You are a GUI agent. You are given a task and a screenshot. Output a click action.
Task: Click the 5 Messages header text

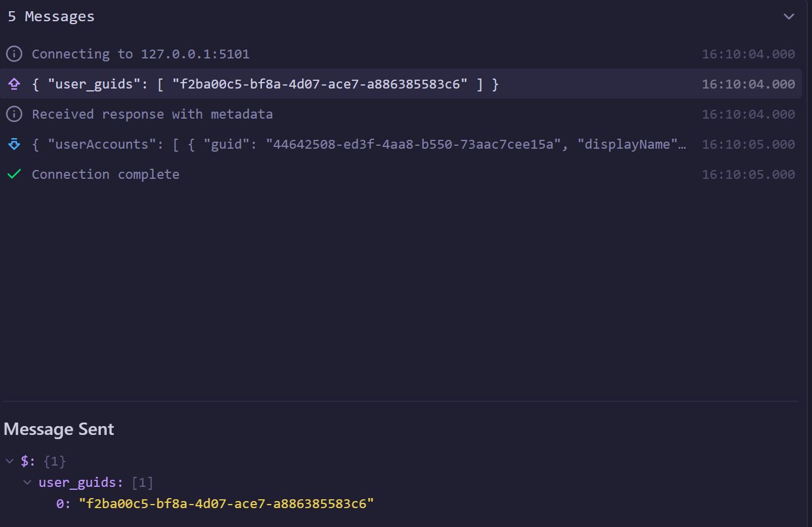(x=51, y=17)
